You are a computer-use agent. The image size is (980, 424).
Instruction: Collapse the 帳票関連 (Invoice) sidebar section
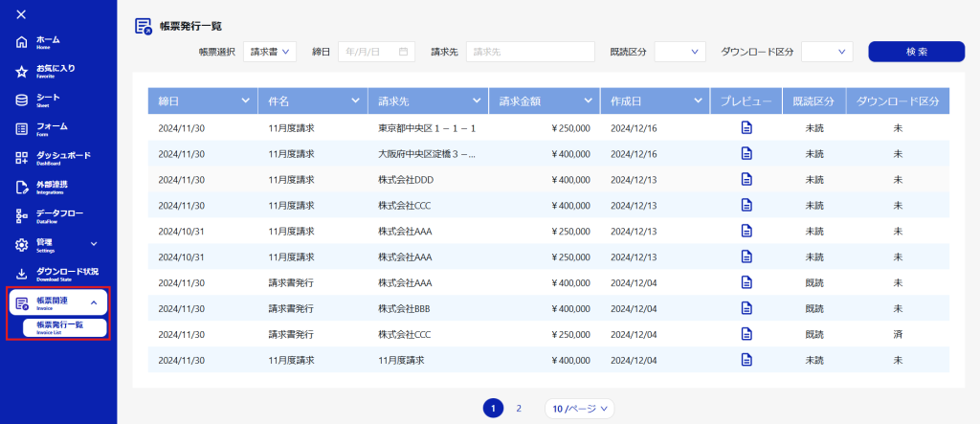pyautogui.click(x=94, y=302)
